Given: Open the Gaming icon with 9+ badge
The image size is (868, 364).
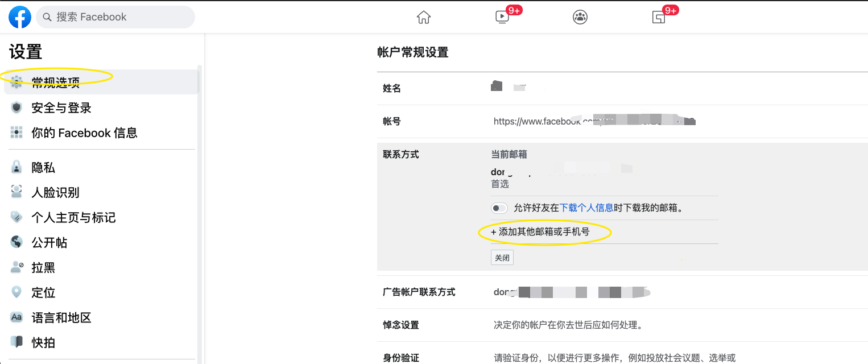Looking at the screenshot, I should pos(659,17).
